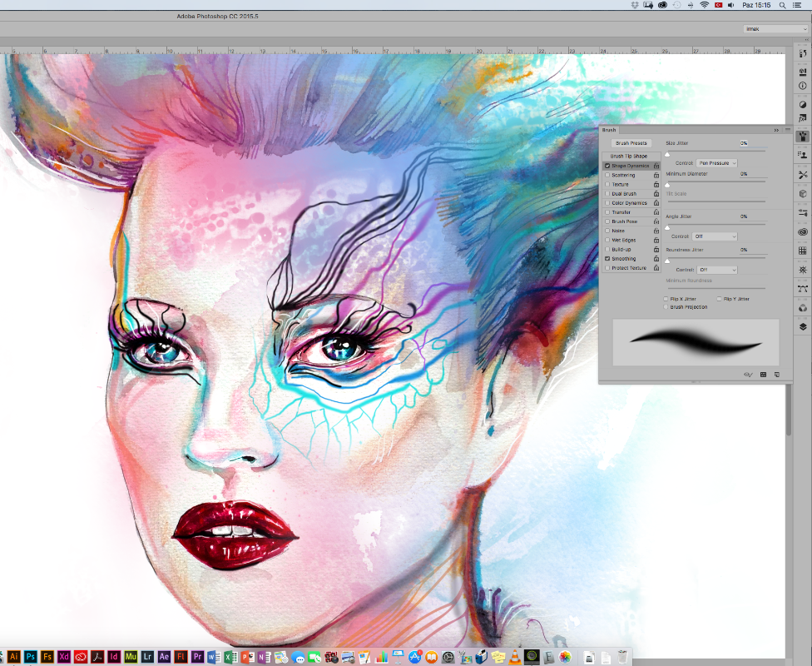Open the irmak workspace dropdown
Viewport: 812px width, 666px height.
pos(775,29)
